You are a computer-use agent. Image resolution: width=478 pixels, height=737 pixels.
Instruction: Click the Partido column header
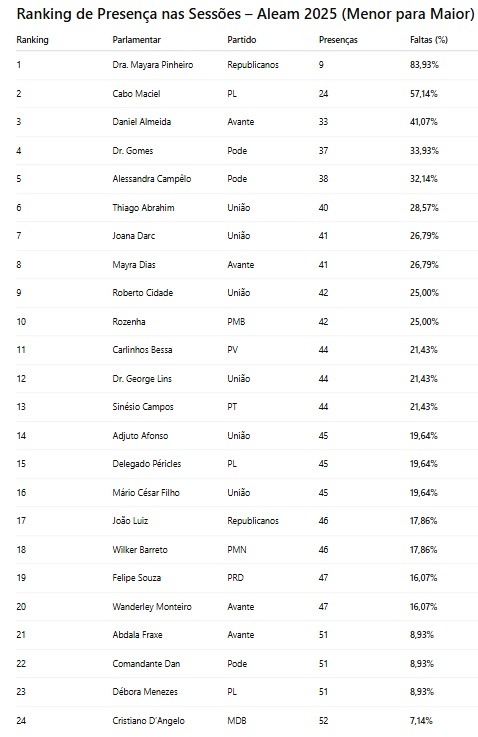242,40
